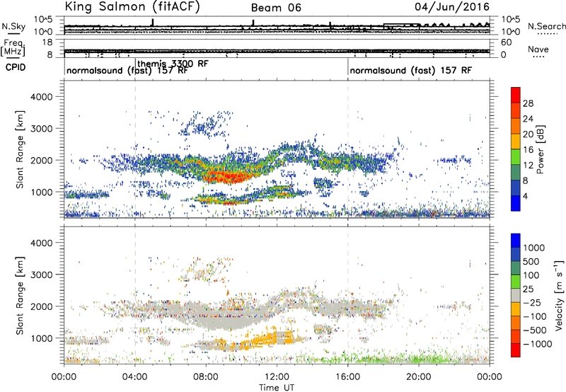Screen dimensions: 566x392
Task: Click the Time UT axis title
Action: tap(277, 387)
